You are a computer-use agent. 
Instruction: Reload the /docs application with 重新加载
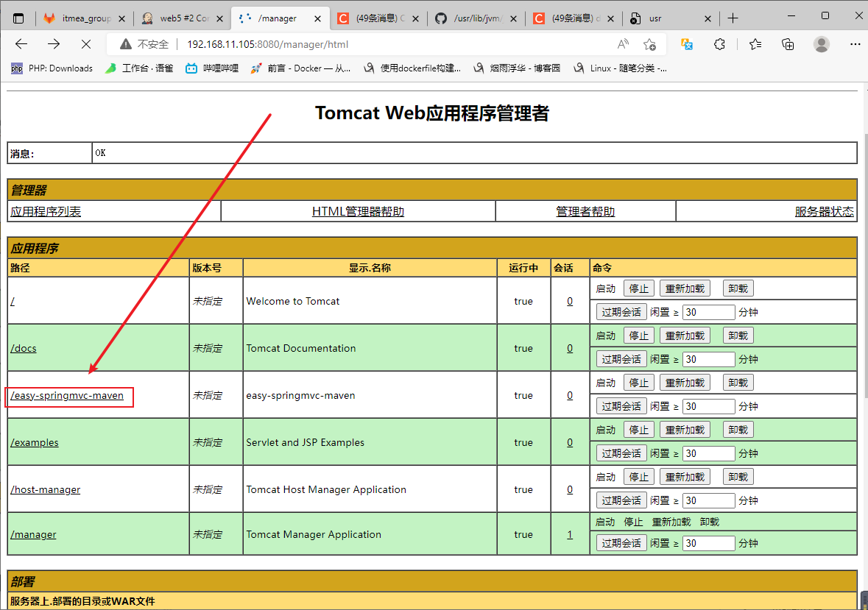(685, 336)
